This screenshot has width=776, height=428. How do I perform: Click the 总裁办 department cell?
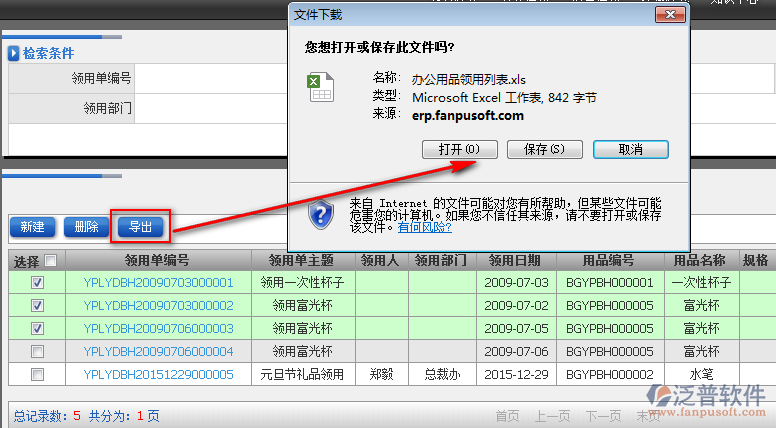coord(442,375)
